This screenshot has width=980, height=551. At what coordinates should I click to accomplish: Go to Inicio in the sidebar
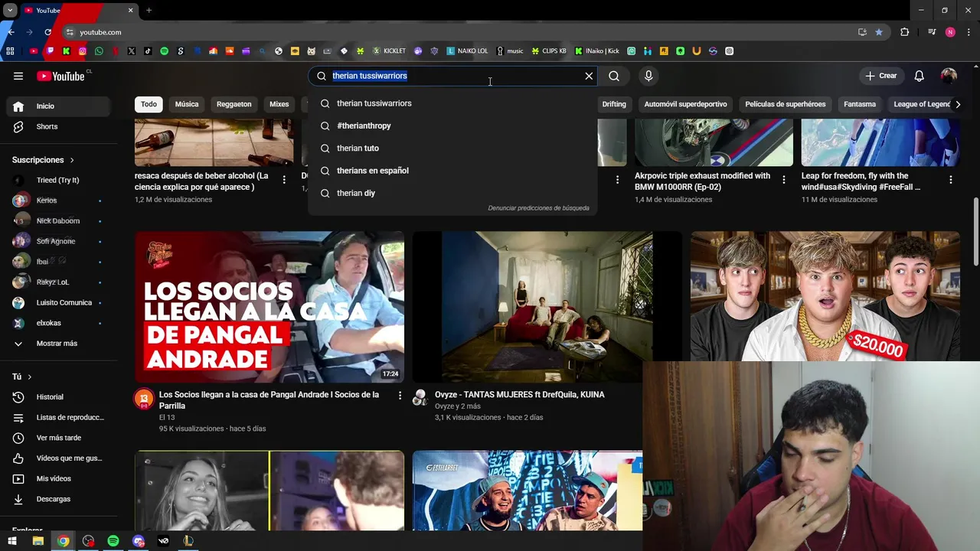pyautogui.click(x=57, y=106)
